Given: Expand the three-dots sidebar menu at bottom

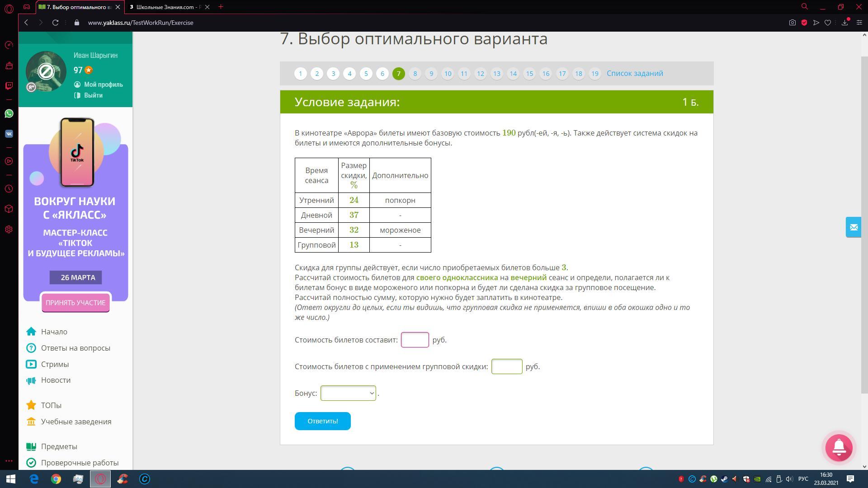Looking at the screenshot, I should tap(9, 461).
